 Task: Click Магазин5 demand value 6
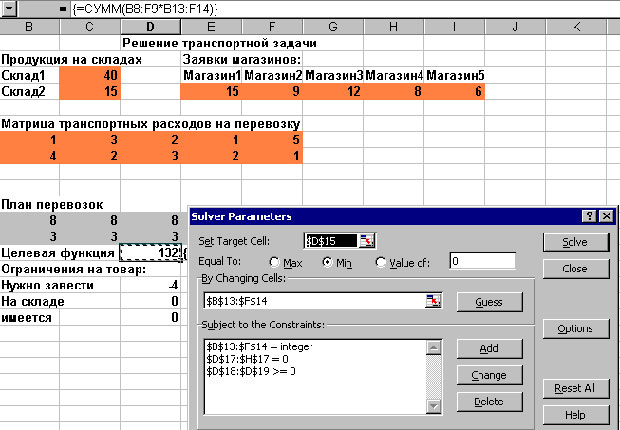[x=454, y=91]
